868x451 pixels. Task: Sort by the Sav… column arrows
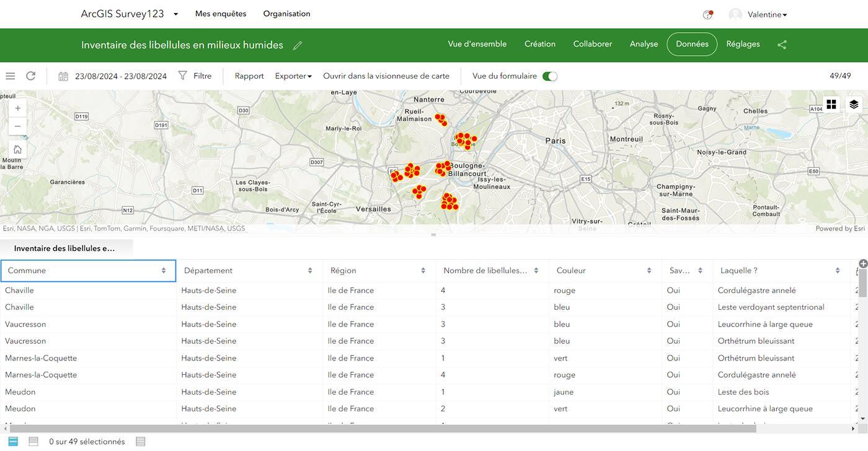700,271
